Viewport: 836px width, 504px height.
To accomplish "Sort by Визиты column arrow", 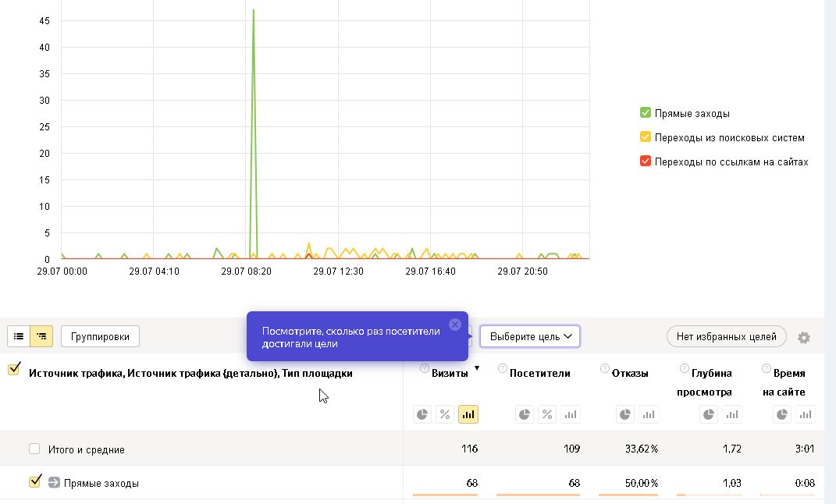I will pyautogui.click(x=477, y=368).
